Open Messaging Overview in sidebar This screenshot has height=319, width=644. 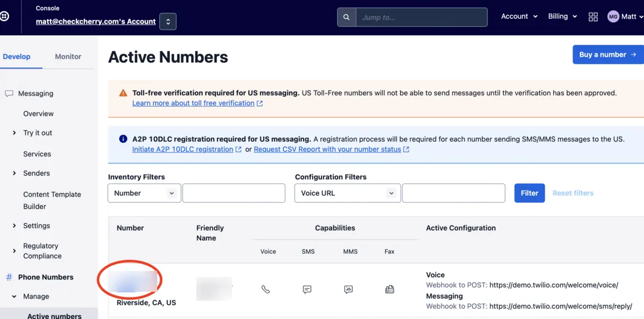[39, 113]
